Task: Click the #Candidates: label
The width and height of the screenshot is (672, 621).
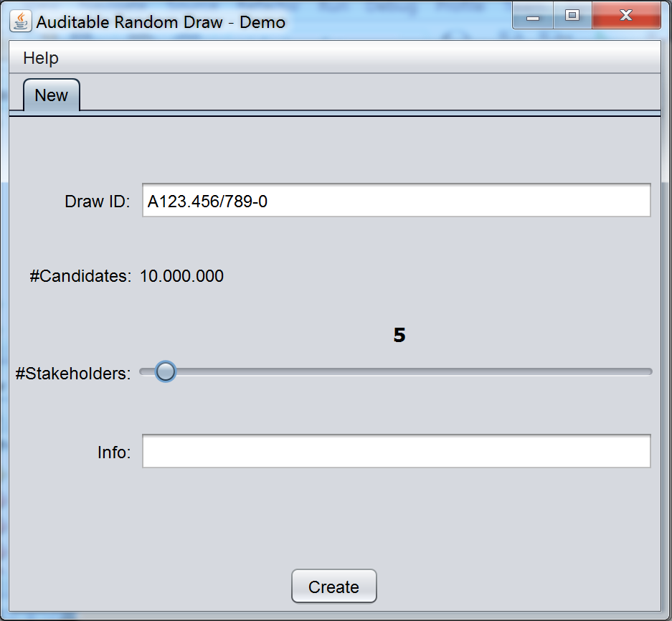Action: (x=80, y=276)
